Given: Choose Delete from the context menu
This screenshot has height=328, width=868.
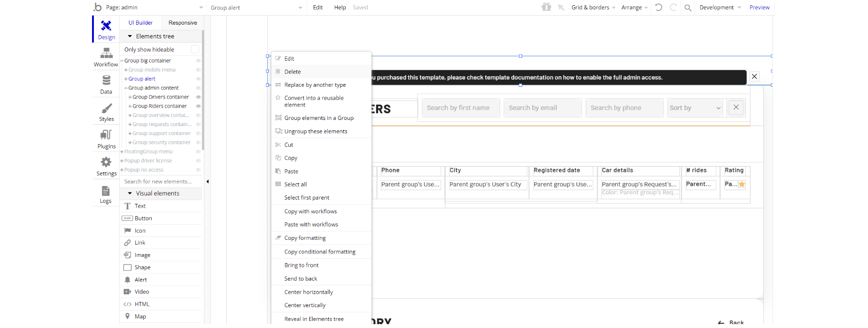Looking at the screenshot, I should click(293, 72).
